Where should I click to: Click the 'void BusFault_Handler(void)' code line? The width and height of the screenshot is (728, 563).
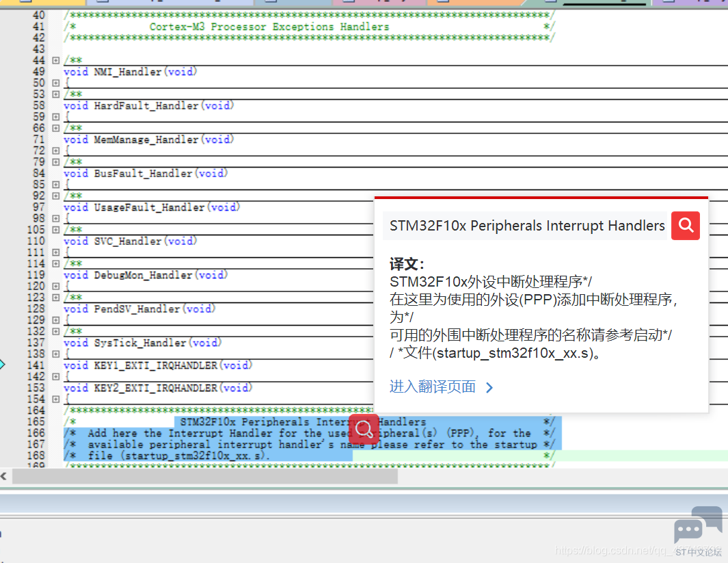(146, 174)
